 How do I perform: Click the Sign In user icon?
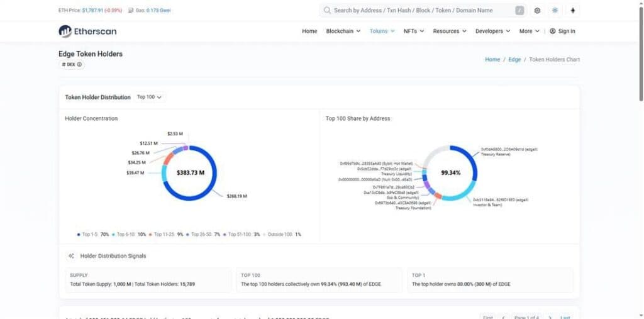[552, 31]
